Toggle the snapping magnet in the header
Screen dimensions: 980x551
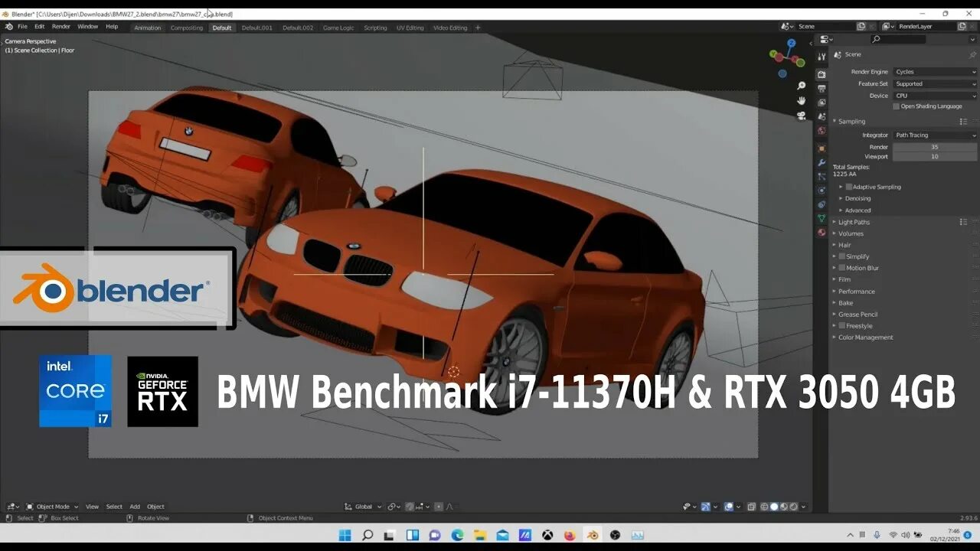tap(410, 507)
